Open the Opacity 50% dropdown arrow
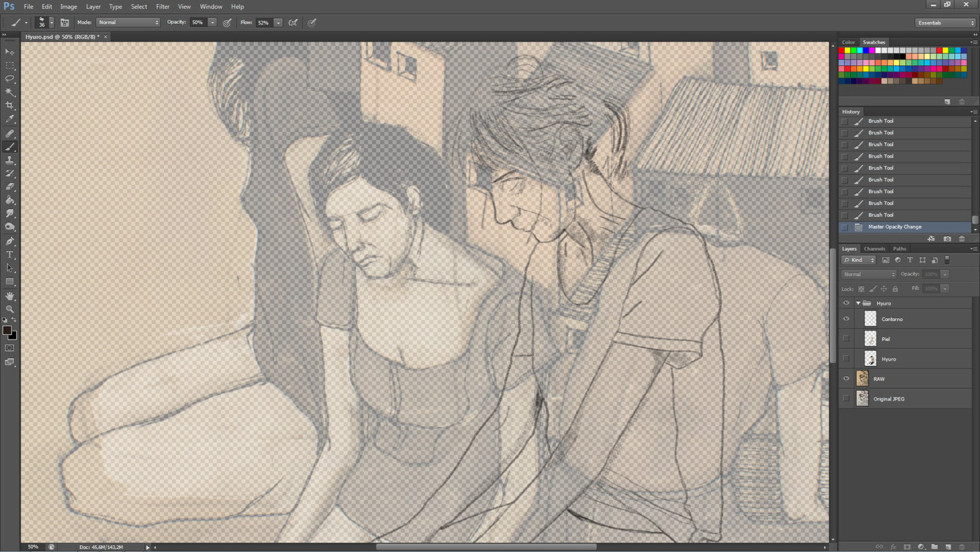 (212, 22)
